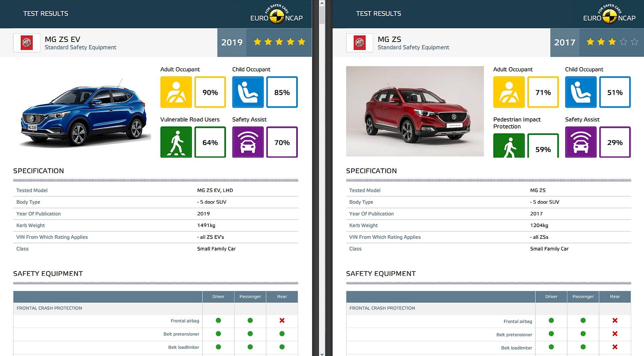Image resolution: width=644 pixels, height=356 pixels.
Task: Click the 29% Safety Assist score
Action: click(615, 142)
